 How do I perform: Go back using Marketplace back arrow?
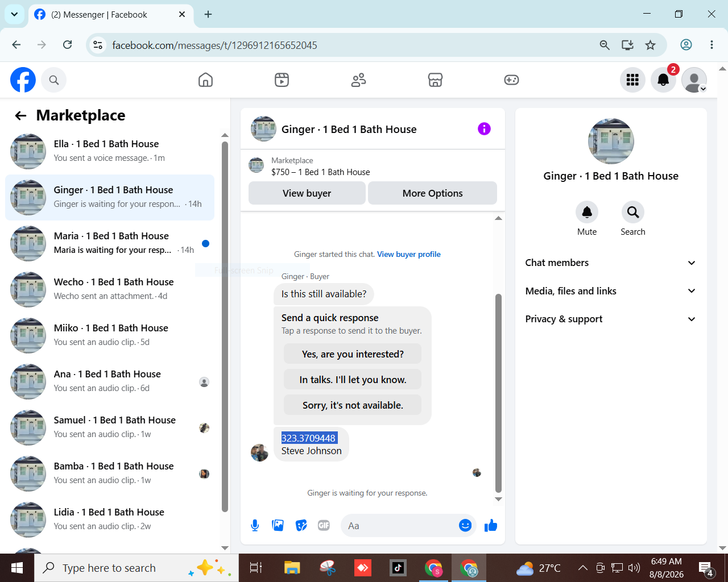[20, 116]
